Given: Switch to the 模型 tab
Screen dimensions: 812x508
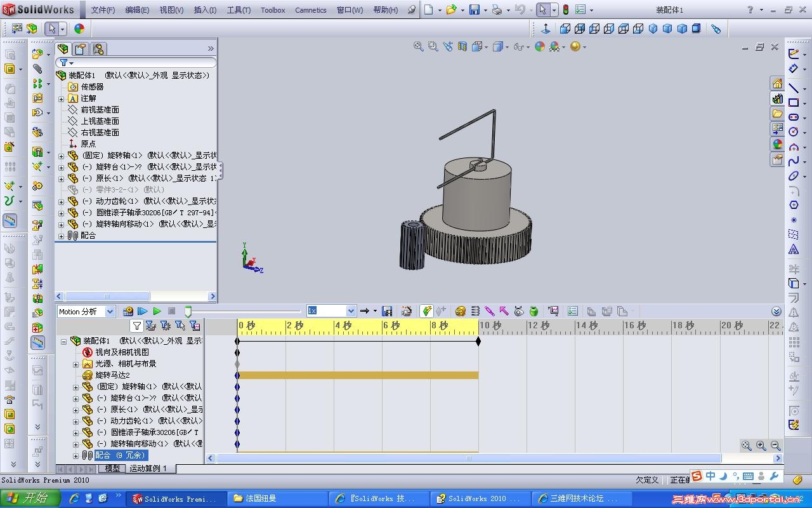Looking at the screenshot, I should 112,469.
